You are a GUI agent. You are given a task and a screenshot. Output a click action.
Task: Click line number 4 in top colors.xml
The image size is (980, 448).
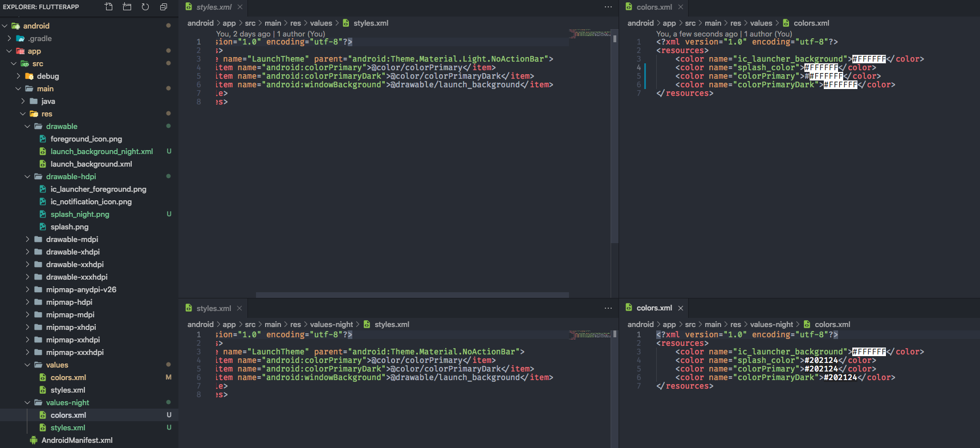pos(639,67)
